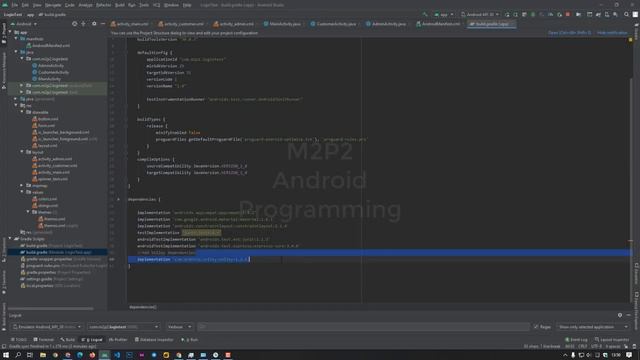Image resolution: width=640 pixels, height=360 pixels.
Task: Open the Verbose log level dropdown
Action: [x=179, y=327]
